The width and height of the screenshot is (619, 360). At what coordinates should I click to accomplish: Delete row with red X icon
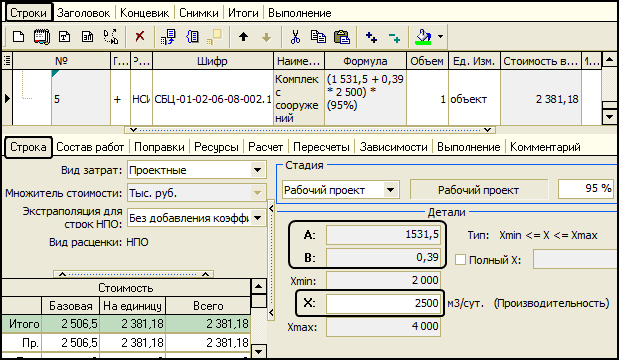click(140, 37)
